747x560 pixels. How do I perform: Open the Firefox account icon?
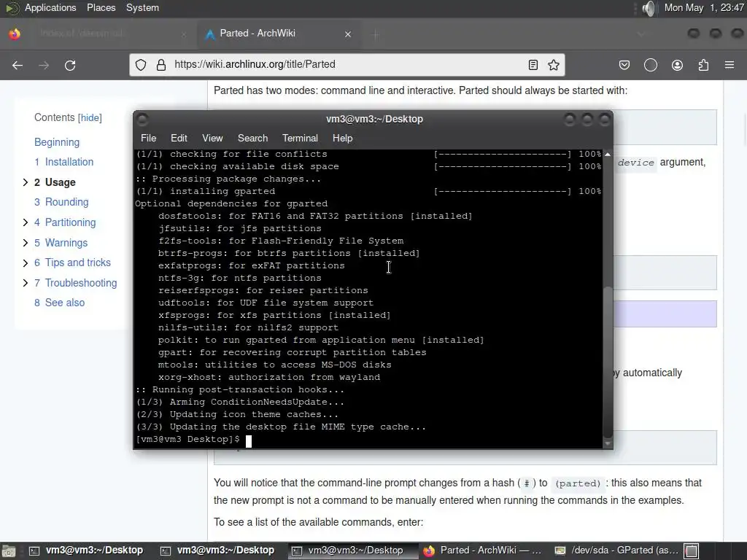pyautogui.click(x=677, y=65)
